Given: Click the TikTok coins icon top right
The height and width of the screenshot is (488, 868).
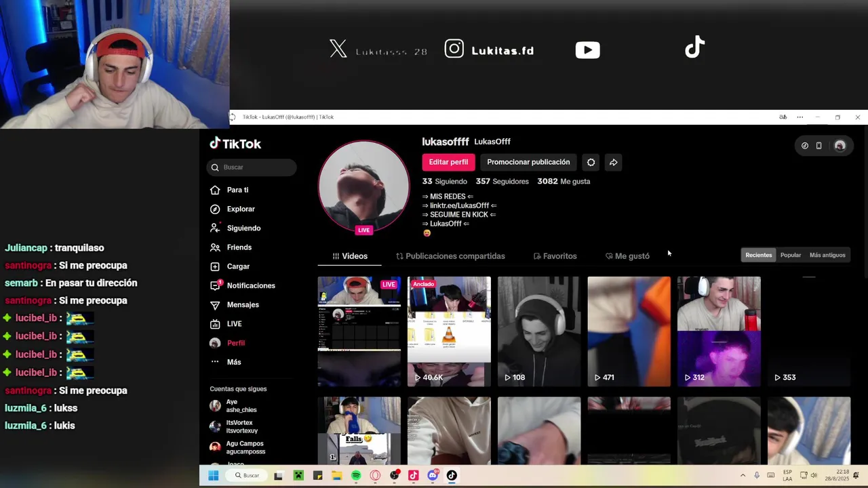Looking at the screenshot, I should point(805,146).
